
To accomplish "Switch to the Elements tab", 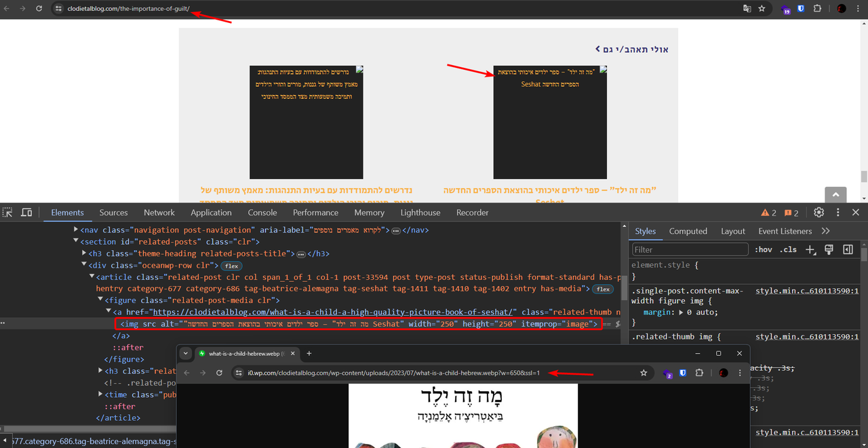I will coord(68,212).
